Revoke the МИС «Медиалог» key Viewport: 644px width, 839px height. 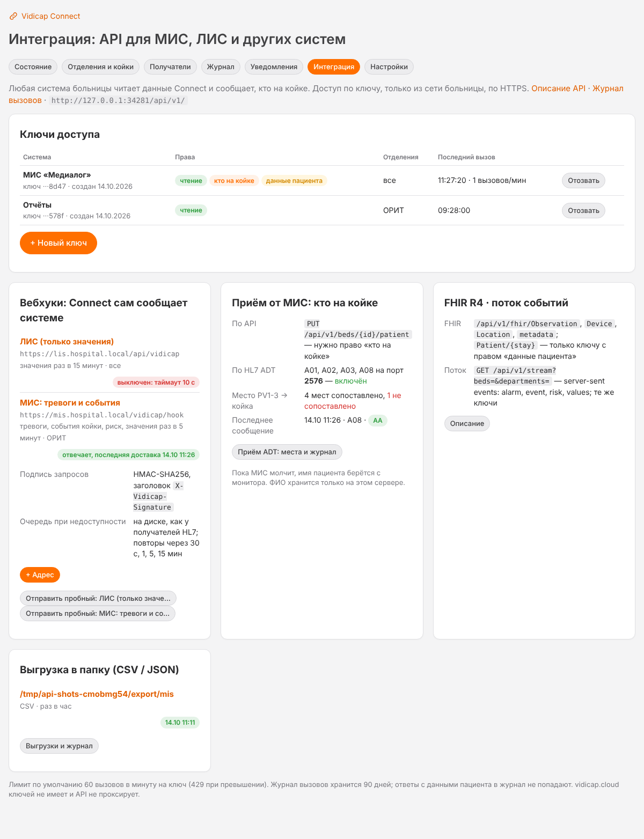click(x=583, y=181)
